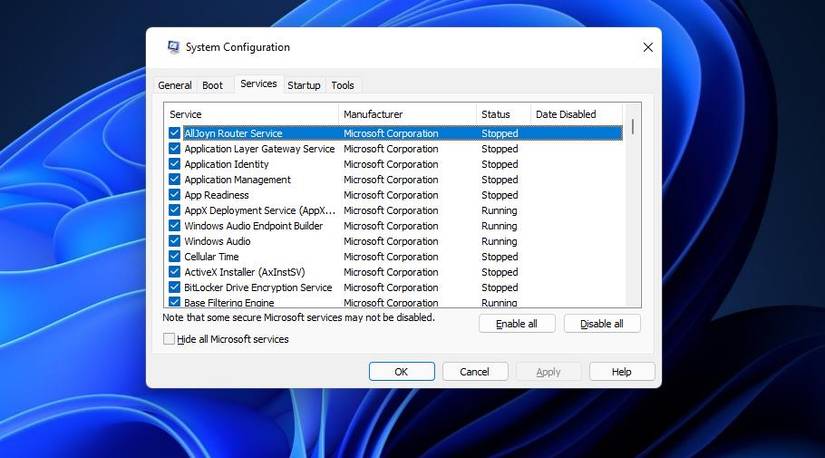Sort by the Manufacturer column header

(x=407, y=114)
